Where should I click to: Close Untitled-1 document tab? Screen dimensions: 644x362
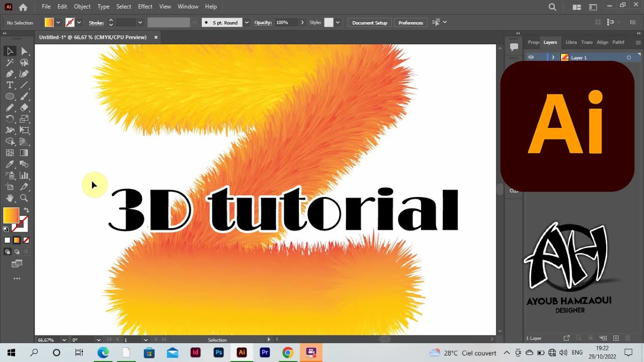(x=156, y=37)
